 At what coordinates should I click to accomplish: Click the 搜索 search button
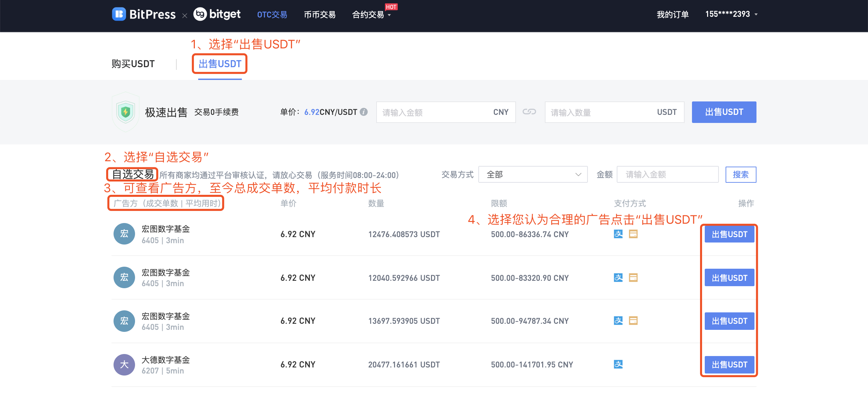(x=740, y=175)
